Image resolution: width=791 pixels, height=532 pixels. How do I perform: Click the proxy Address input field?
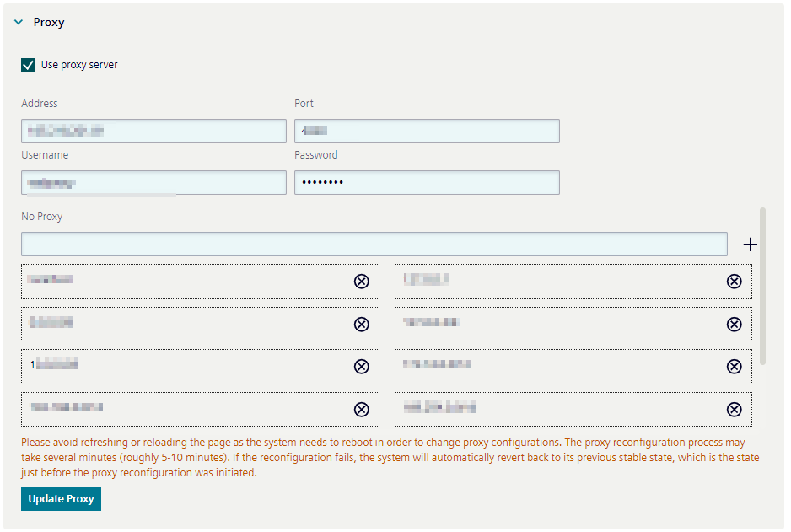[x=153, y=131]
